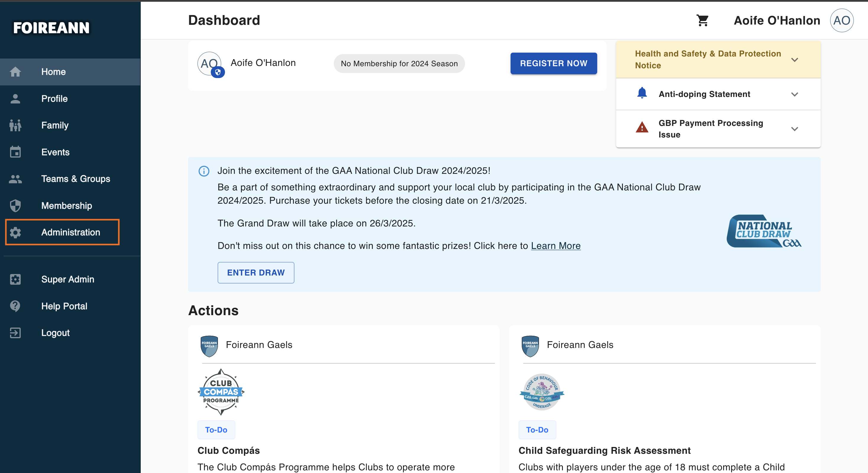Click the Logout exit icon
The width and height of the screenshot is (868, 473).
[x=15, y=333]
